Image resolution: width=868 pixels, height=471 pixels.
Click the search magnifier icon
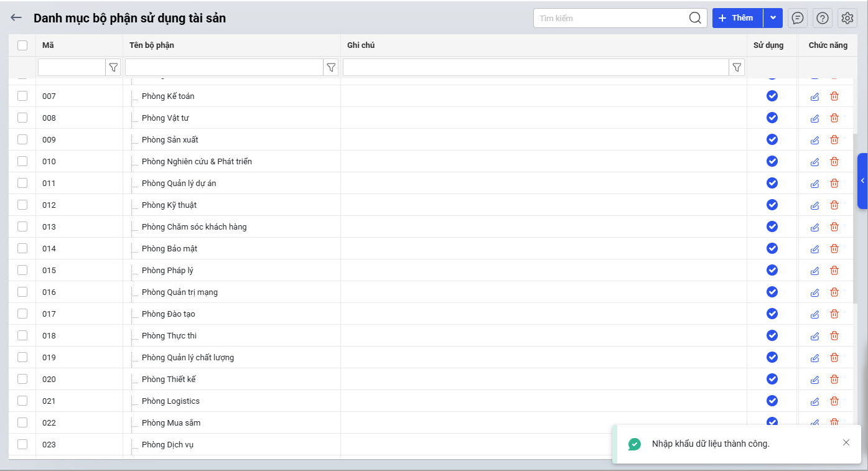(695, 18)
